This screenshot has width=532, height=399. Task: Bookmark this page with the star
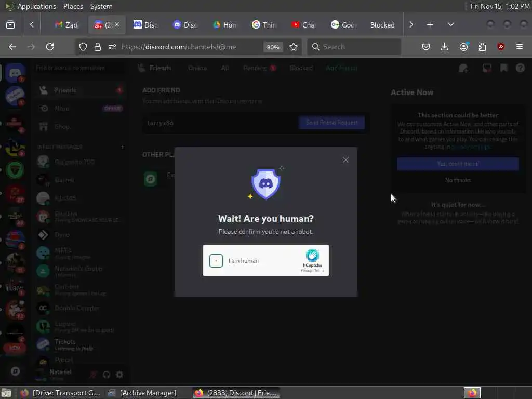click(294, 47)
